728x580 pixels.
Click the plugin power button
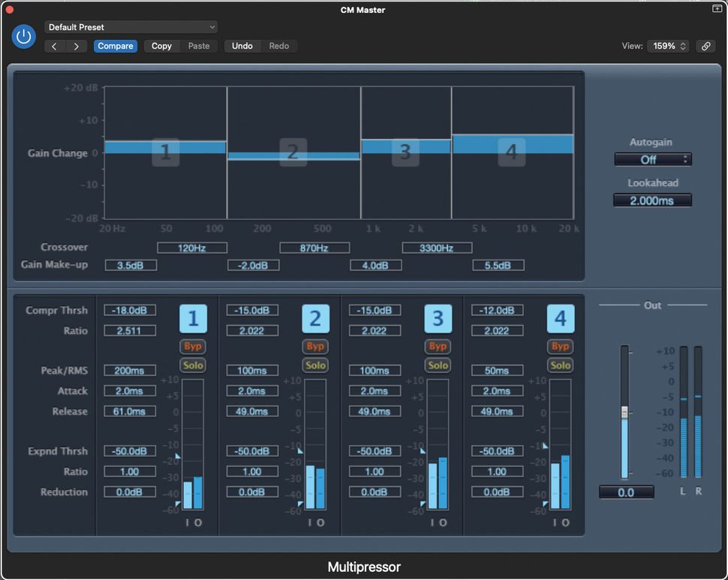[23, 36]
